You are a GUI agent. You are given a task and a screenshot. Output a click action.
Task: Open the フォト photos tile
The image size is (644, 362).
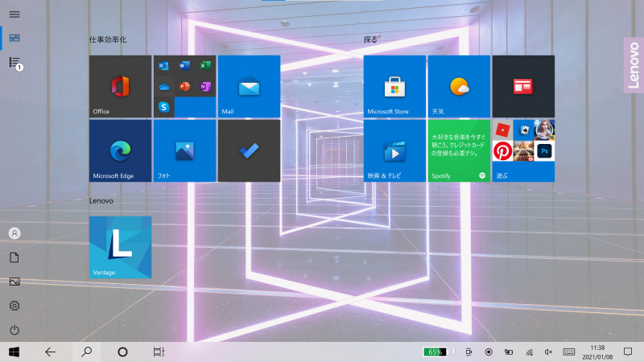185,150
